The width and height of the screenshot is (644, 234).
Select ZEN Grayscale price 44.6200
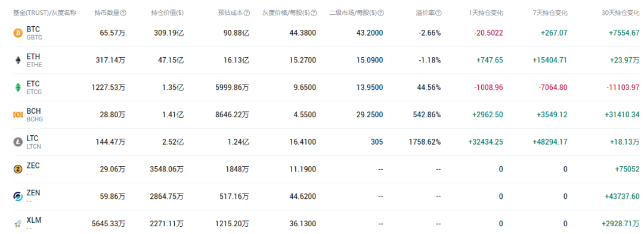303,196
